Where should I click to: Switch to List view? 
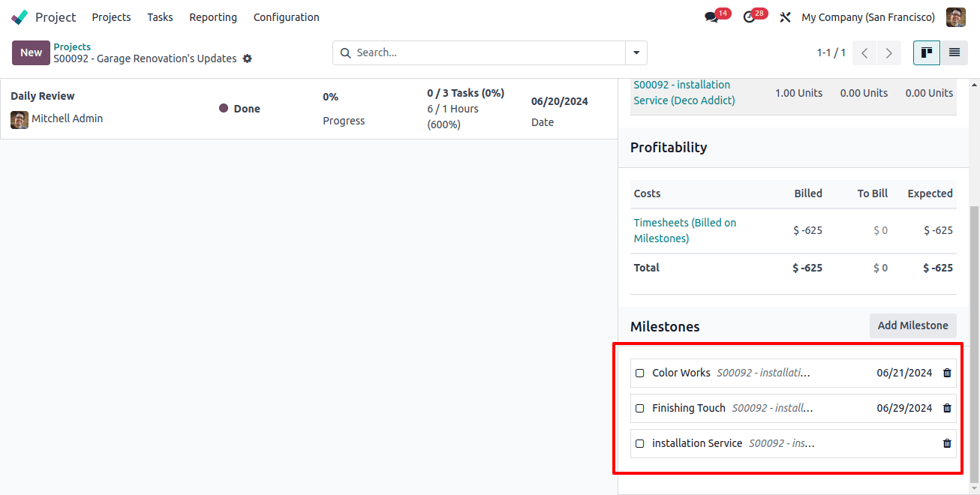coord(954,53)
